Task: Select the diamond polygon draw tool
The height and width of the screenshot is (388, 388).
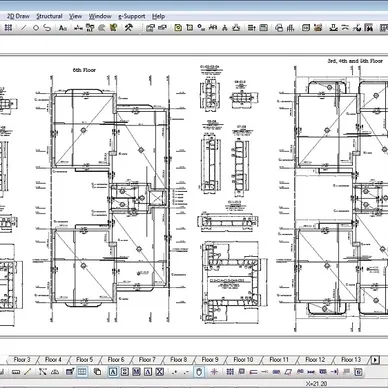Action: [x=36, y=28]
